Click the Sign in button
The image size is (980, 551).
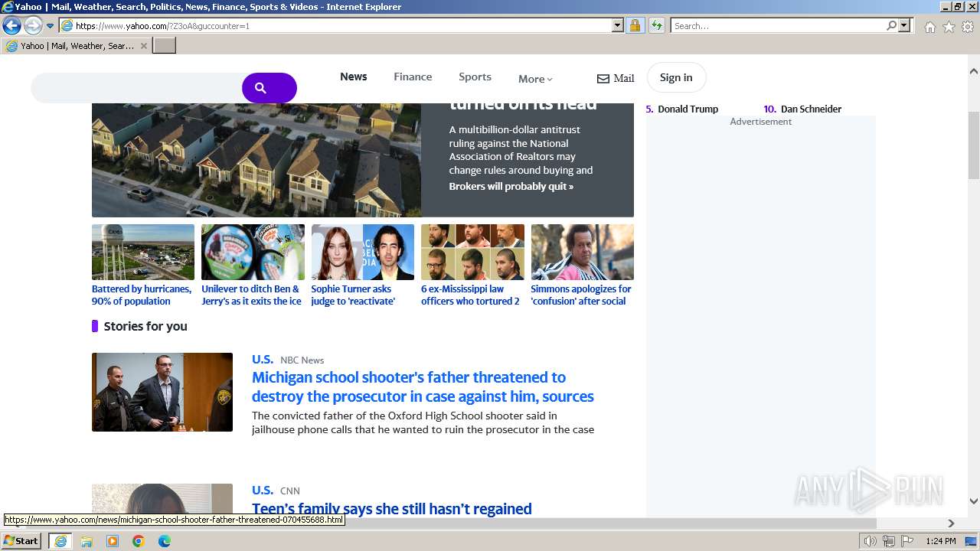point(676,77)
